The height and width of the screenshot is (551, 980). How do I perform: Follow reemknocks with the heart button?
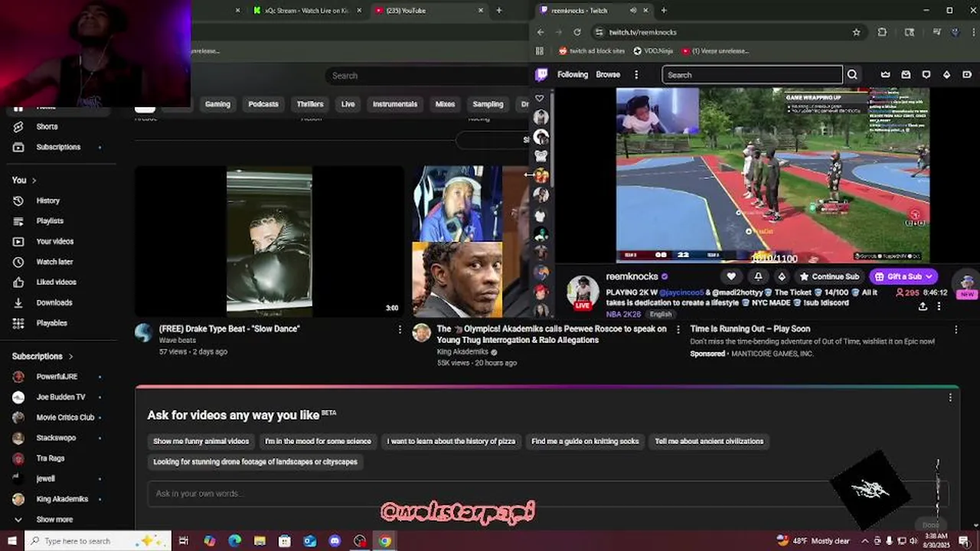[x=731, y=276]
